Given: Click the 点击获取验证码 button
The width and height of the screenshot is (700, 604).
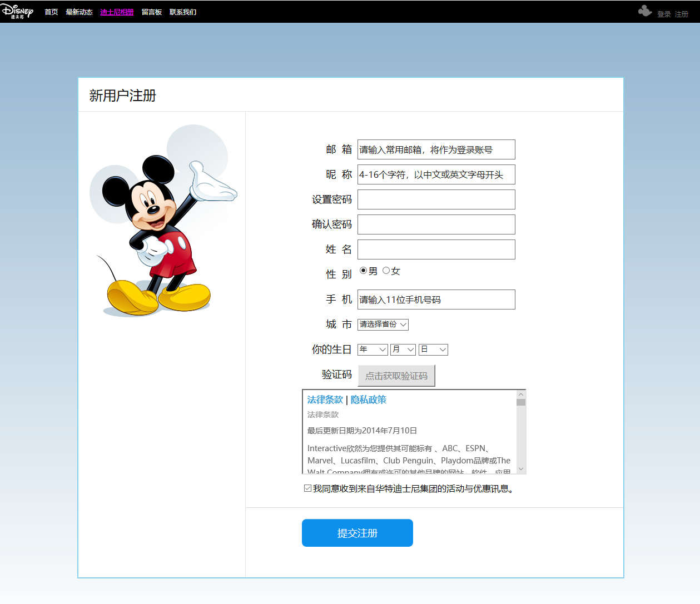Looking at the screenshot, I should (396, 376).
